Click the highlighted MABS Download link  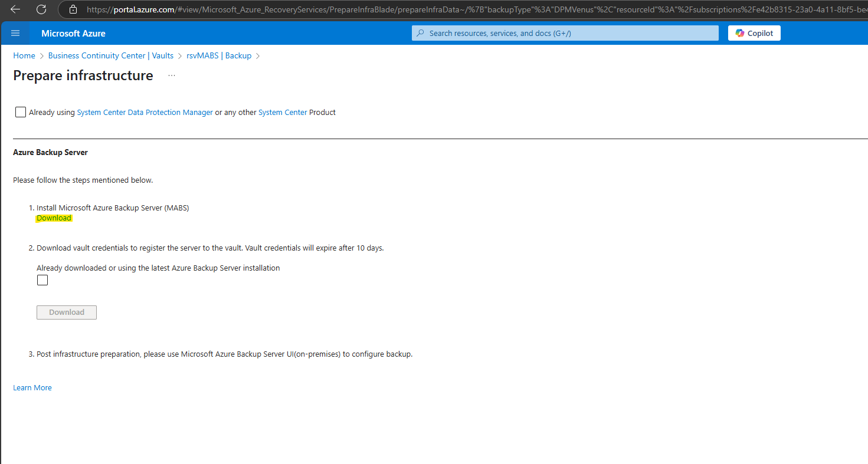tap(54, 218)
